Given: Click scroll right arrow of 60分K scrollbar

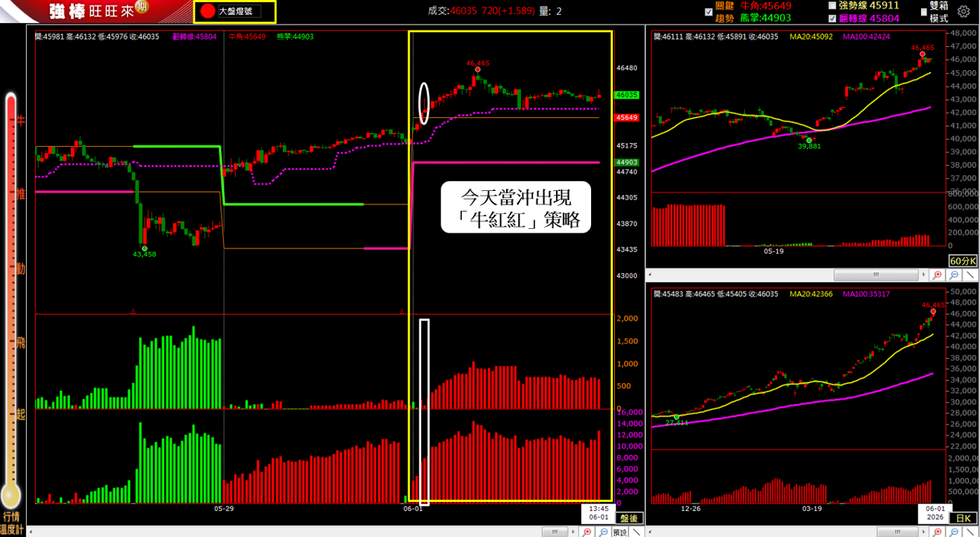Looking at the screenshot, I should click(x=923, y=274).
